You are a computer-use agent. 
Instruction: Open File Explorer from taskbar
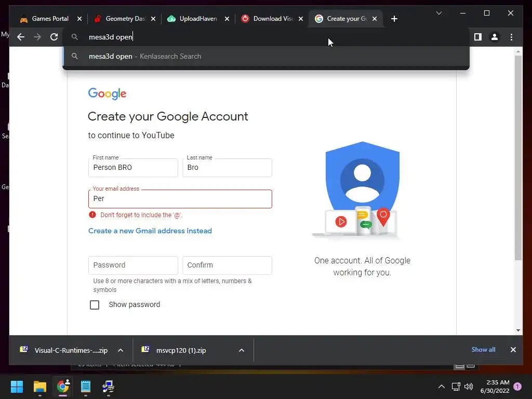tap(39, 387)
